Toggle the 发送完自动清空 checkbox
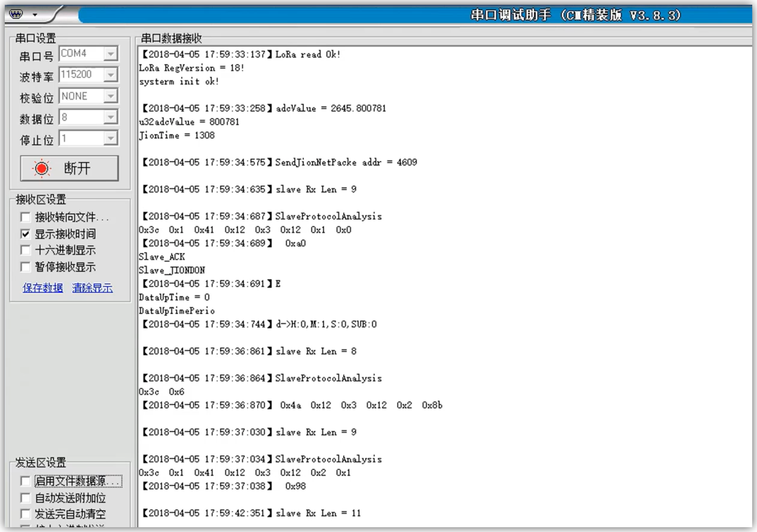Image resolution: width=757 pixels, height=532 pixels. pyautogui.click(x=25, y=514)
